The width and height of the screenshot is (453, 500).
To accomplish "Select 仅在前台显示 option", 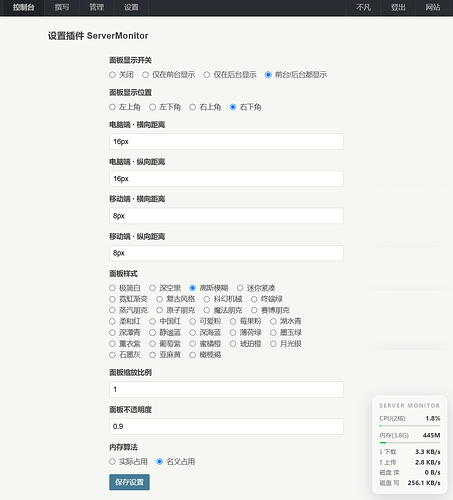I will 145,75.
